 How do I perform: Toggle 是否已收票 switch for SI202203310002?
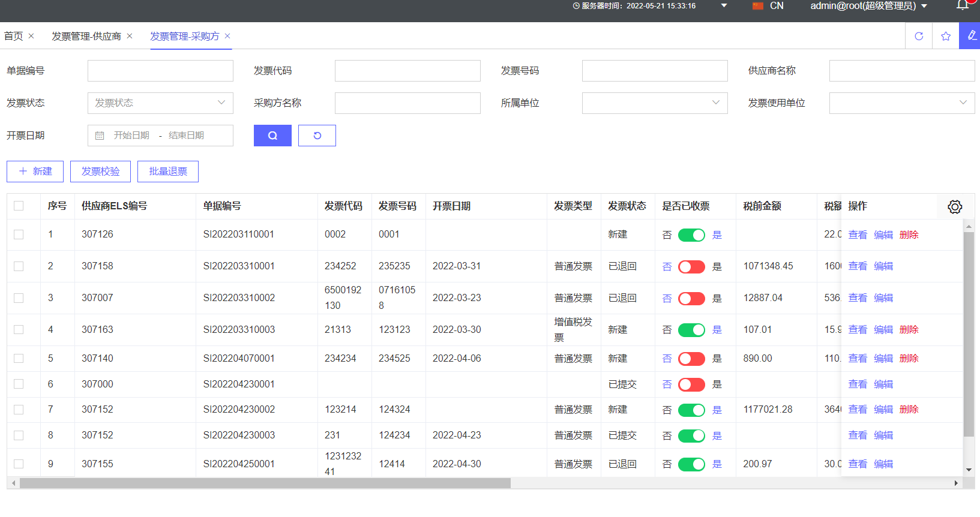pos(691,299)
